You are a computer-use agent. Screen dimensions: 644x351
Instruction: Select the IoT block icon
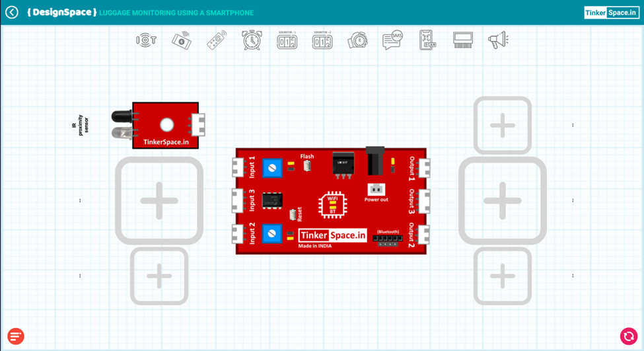click(146, 40)
